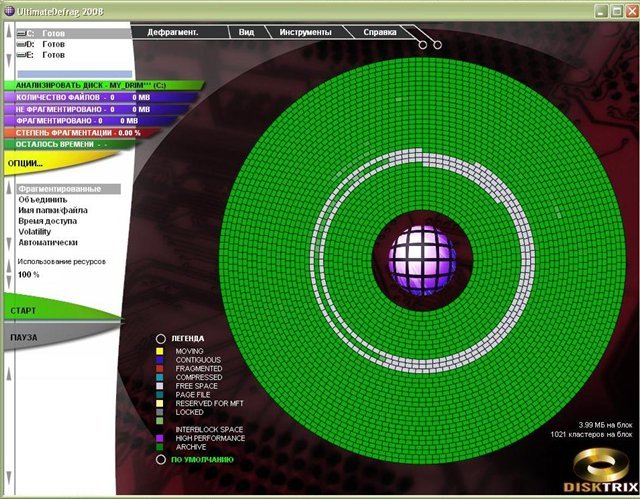Click down arrow beside defrag methods list
This screenshot has width=640, height=499.
click(9, 244)
